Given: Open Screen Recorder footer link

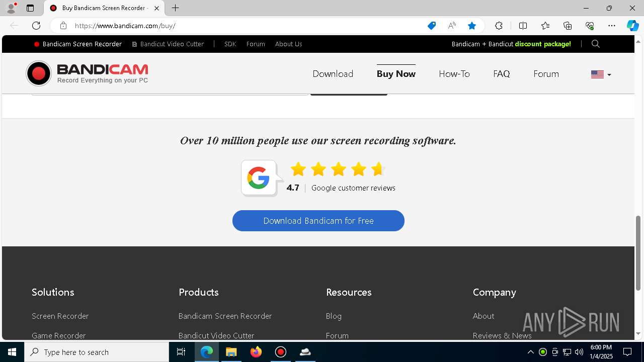Looking at the screenshot, I should (60, 316).
